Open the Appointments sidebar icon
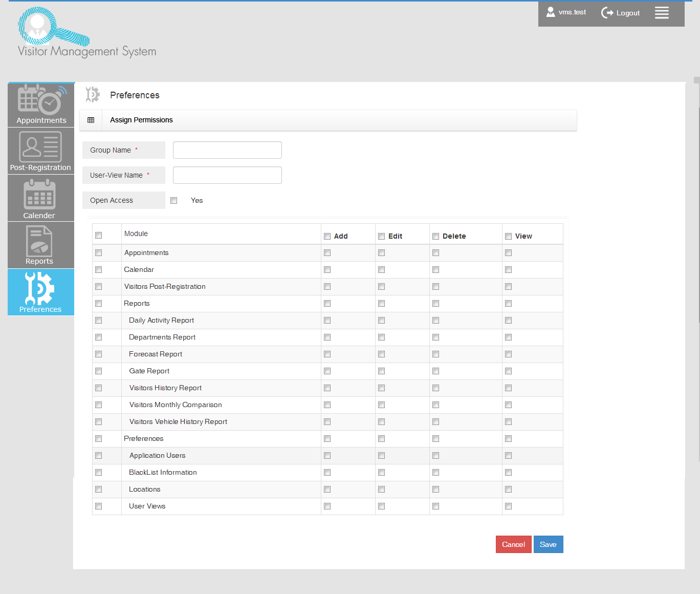This screenshot has width=700, height=594. (41, 104)
